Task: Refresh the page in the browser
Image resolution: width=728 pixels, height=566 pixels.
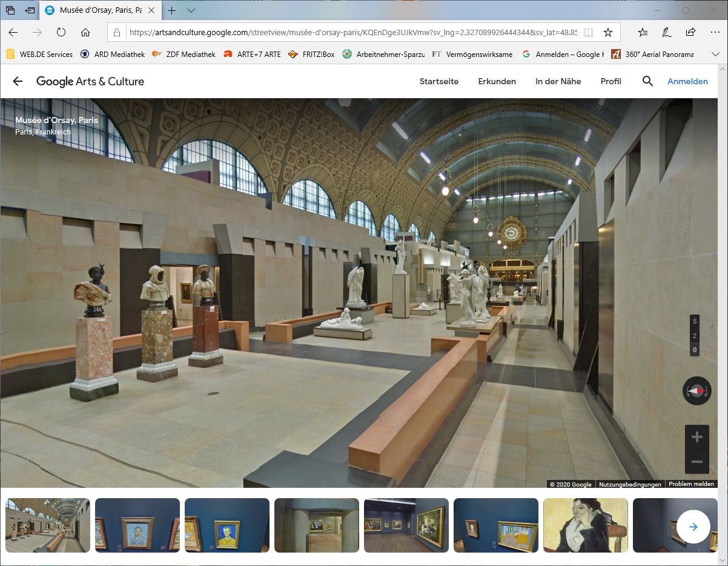Action: (61, 32)
